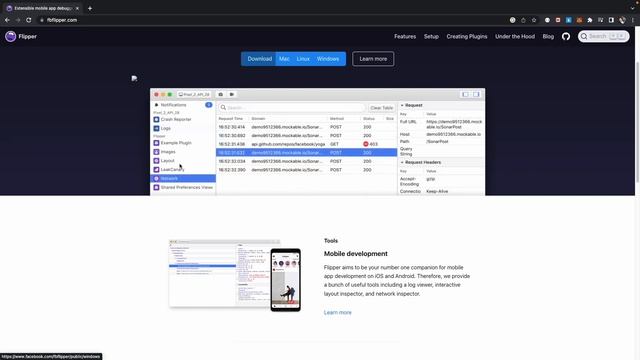
Task: Reload the fbflipper.com page
Action: (x=29, y=20)
